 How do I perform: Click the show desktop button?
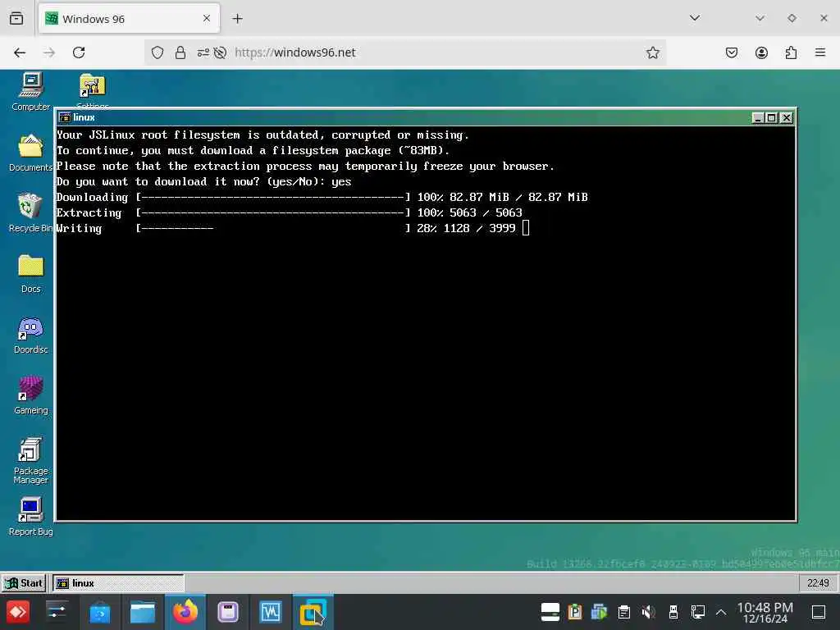point(819,612)
